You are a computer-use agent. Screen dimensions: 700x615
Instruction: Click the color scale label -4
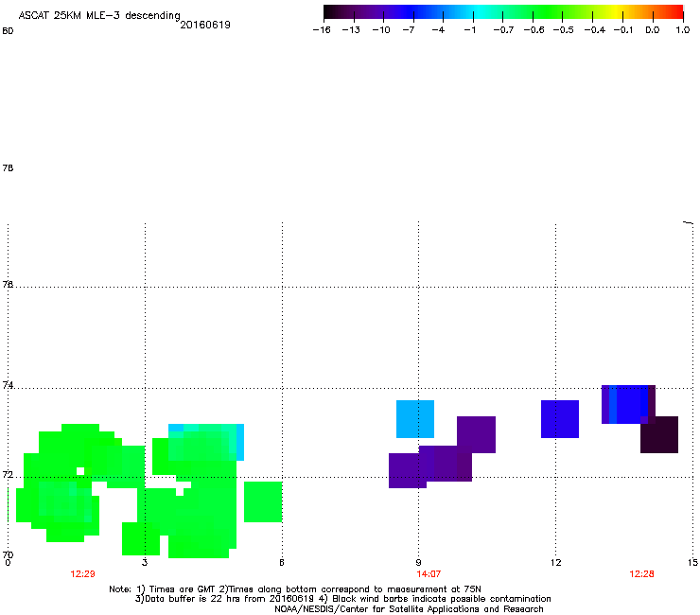click(438, 30)
